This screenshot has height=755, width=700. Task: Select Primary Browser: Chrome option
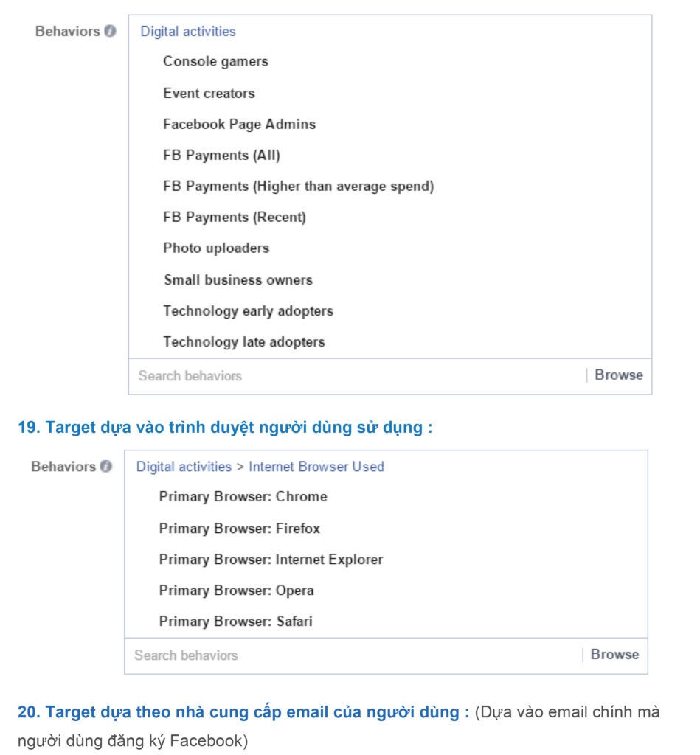tap(243, 497)
